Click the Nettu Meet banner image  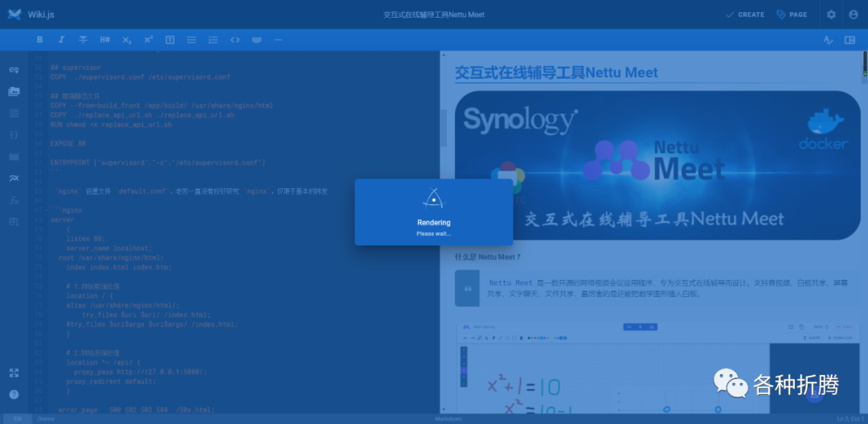657,165
